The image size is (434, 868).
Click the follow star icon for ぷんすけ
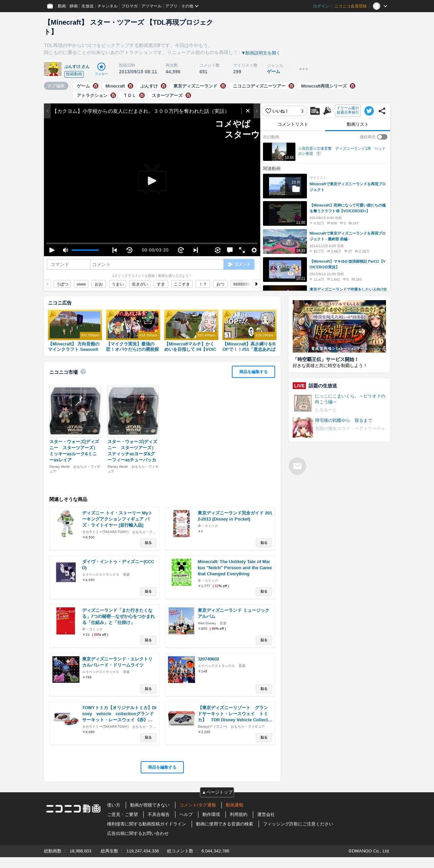pyautogui.click(x=101, y=67)
